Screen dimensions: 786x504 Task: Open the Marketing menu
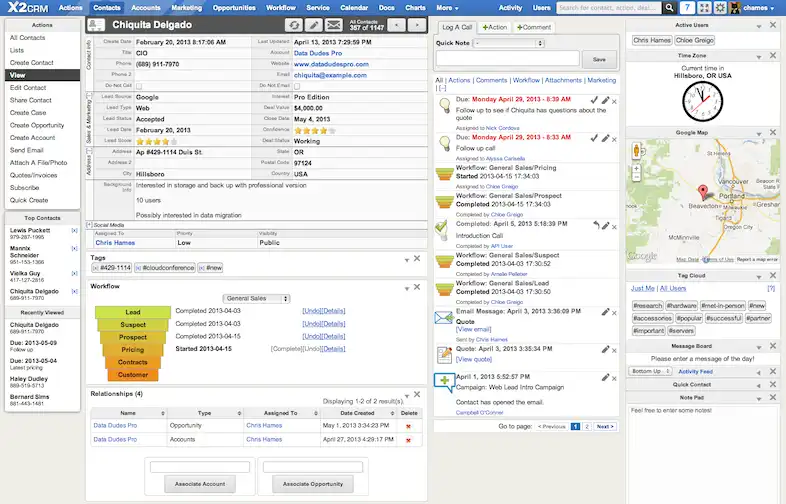coord(186,8)
